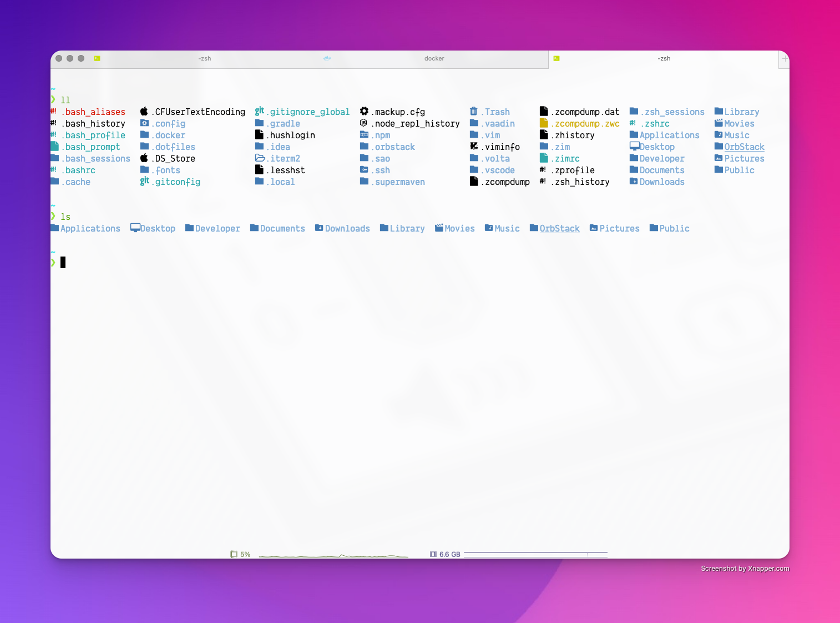
Task: Click the .vscode folder name
Action: pyautogui.click(x=498, y=170)
